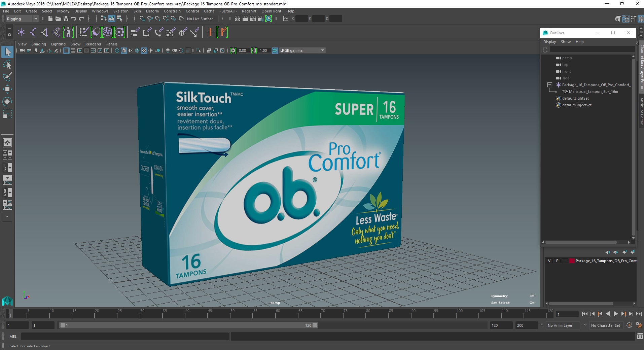Image resolution: width=644 pixels, height=350 pixels.
Task: Open the Outliner Show menu
Action: (566, 42)
